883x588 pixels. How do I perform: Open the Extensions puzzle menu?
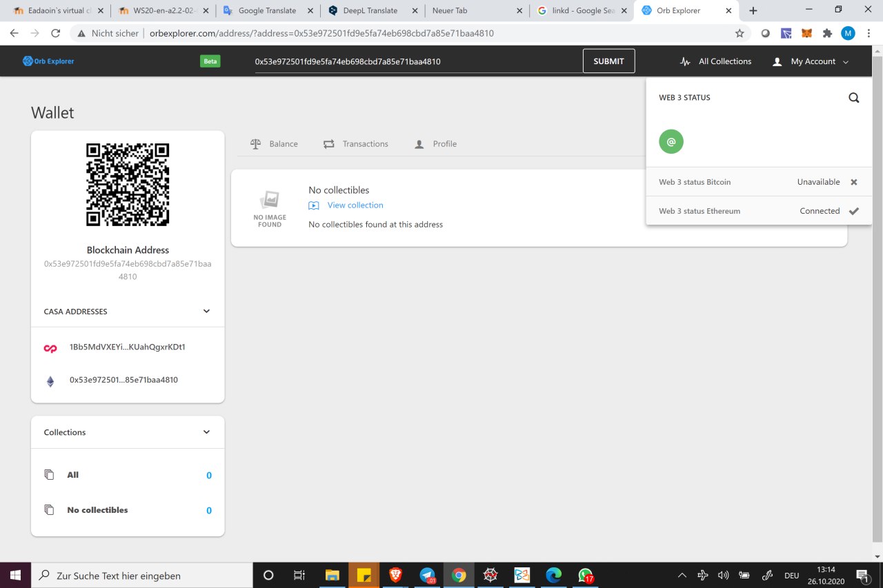827,33
